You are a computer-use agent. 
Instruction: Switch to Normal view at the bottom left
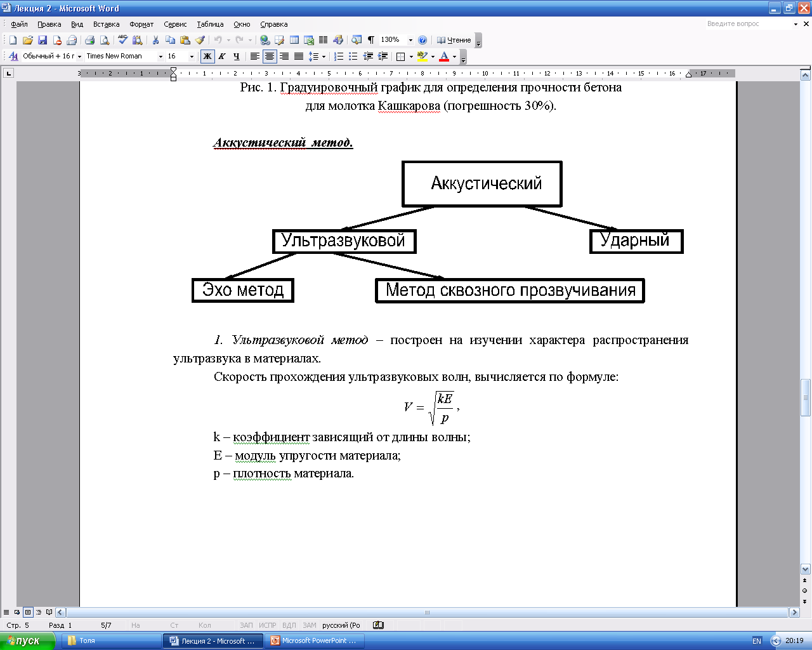pyautogui.click(x=6, y=613)
